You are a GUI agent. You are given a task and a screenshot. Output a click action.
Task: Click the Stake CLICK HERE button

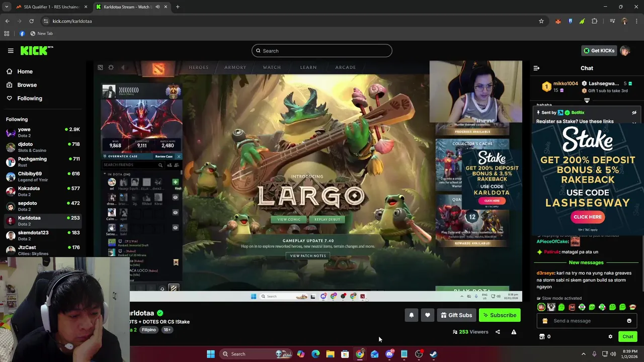click(587, 217)
